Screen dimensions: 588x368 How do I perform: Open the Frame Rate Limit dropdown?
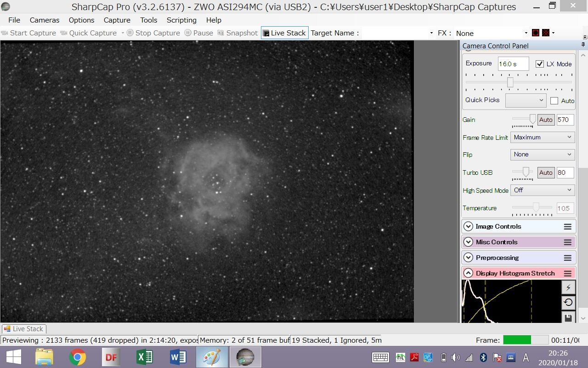(x=543, y=137)
